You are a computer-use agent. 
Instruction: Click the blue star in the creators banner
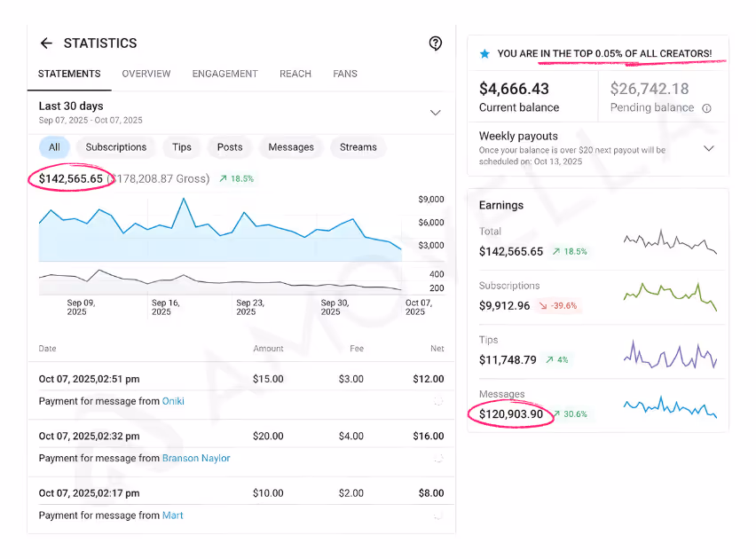[484, 53]
